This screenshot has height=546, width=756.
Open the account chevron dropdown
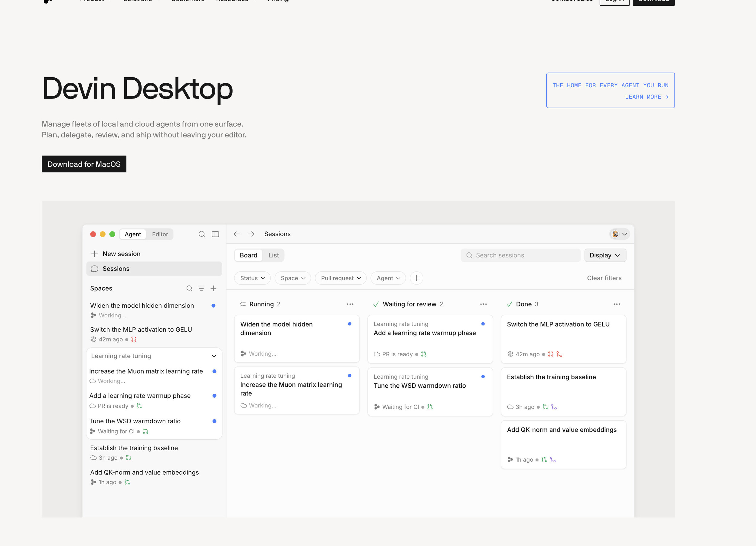624,234
